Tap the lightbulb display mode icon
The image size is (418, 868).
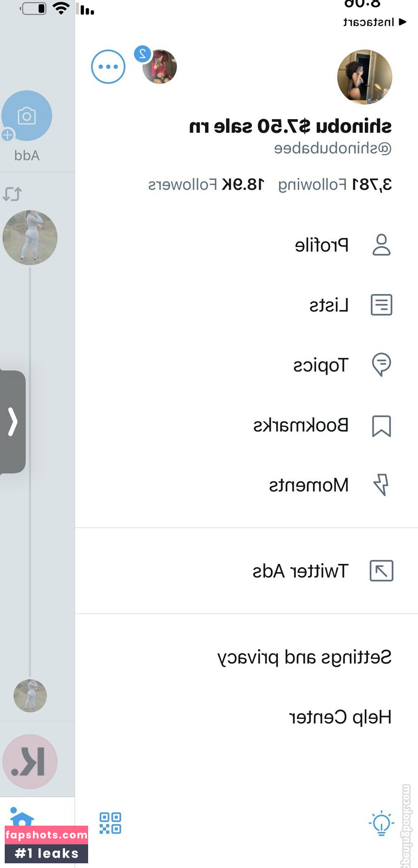coord(381,823)
